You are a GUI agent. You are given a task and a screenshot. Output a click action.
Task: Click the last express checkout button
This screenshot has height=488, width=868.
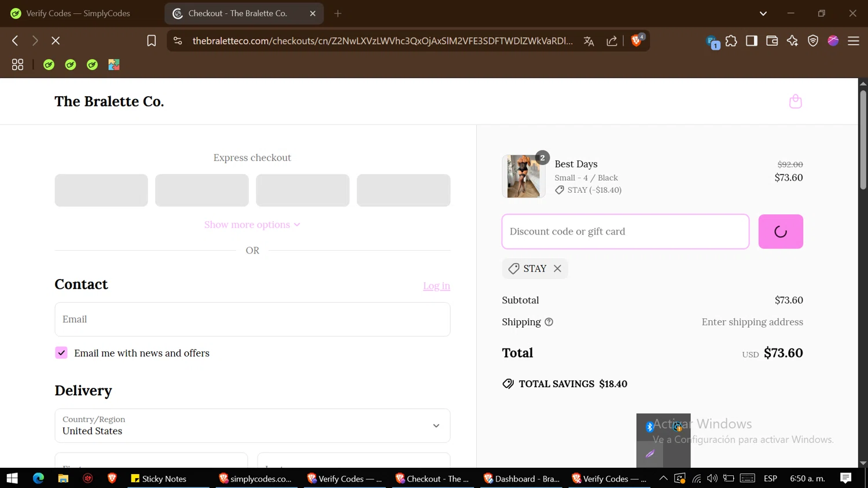click(x=403, y=190)
